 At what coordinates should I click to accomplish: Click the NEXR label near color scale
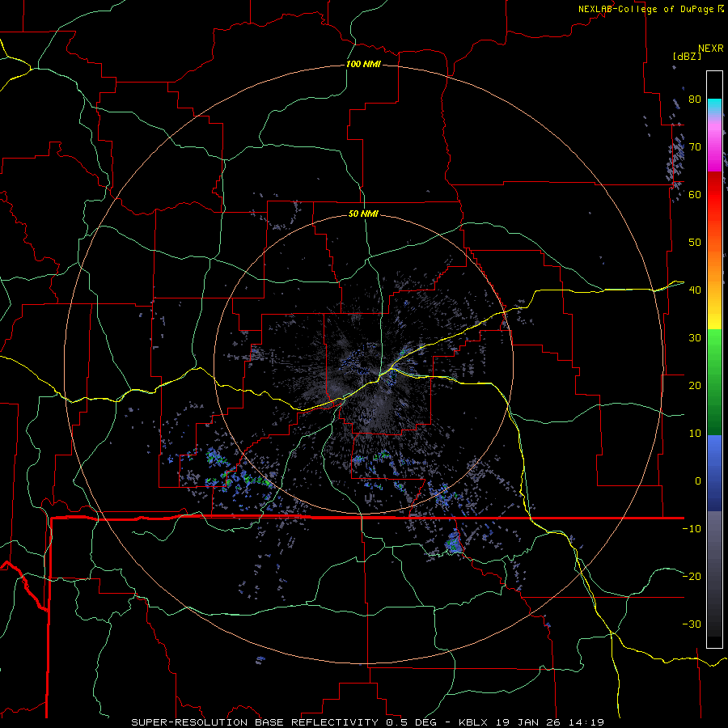click(711, 49)
